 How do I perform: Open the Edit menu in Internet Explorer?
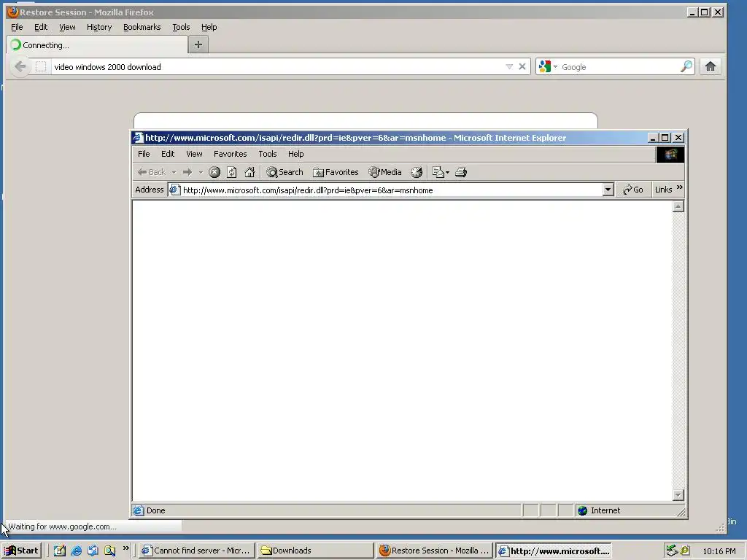point(168,154)
